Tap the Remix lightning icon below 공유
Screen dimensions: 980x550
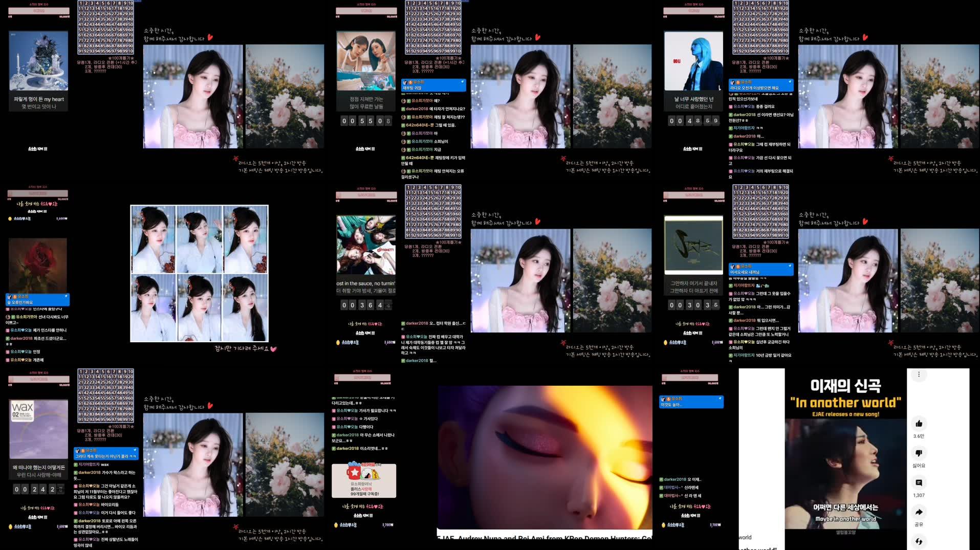(920, 541)
